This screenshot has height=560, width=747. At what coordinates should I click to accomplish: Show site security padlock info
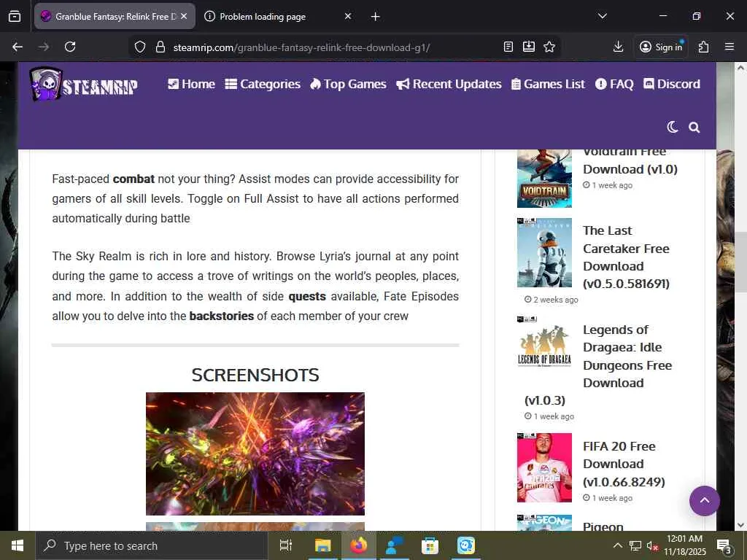tap(160, 47)
